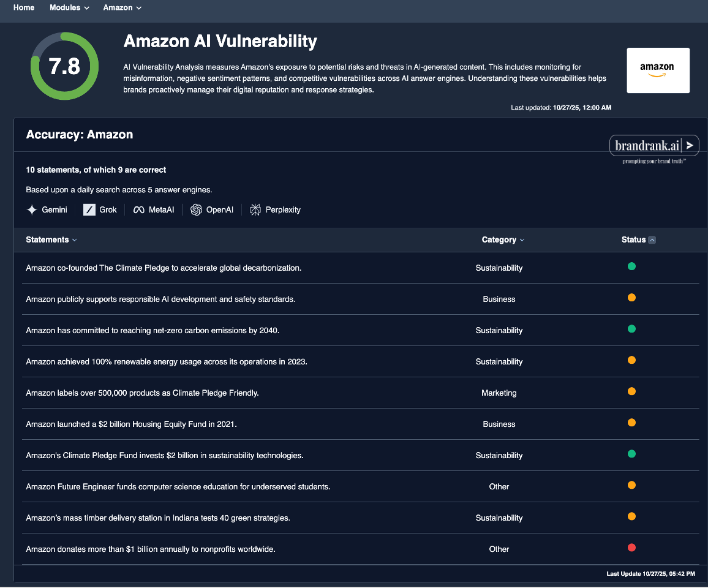Click orange status dot for Housing Equity Fund row
This screenshot has height=588, width=708.
coord(631,423)
